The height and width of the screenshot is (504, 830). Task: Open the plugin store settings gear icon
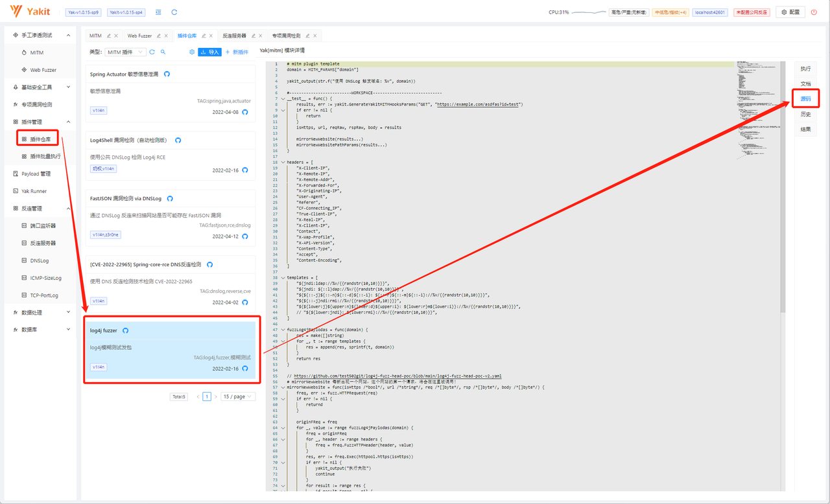pos(191,52)
